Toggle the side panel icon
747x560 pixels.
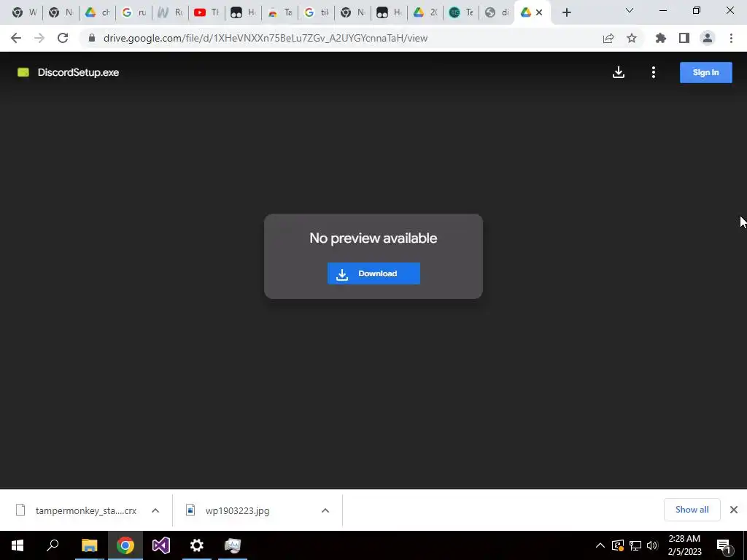click(x=684, y=38)
